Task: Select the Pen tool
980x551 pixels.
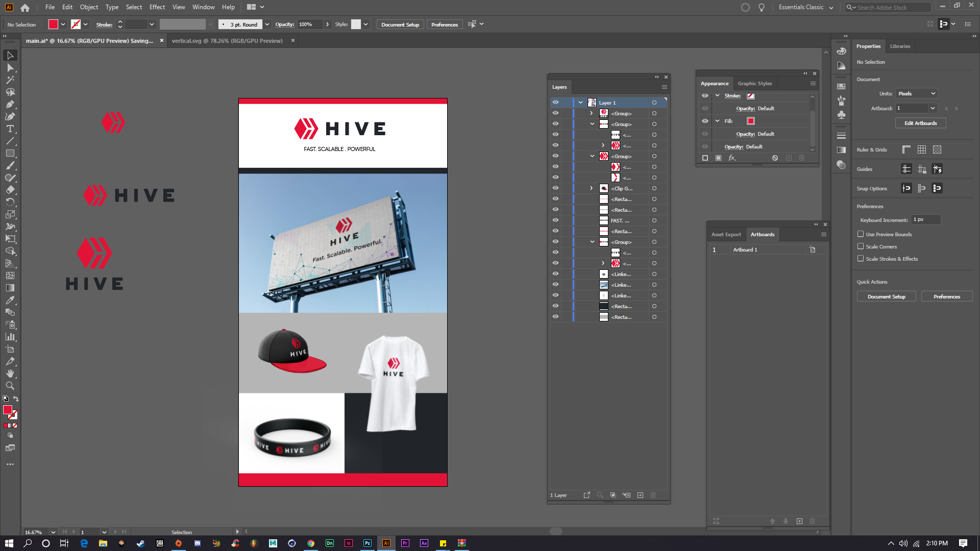Action: [x=10, y=104]
